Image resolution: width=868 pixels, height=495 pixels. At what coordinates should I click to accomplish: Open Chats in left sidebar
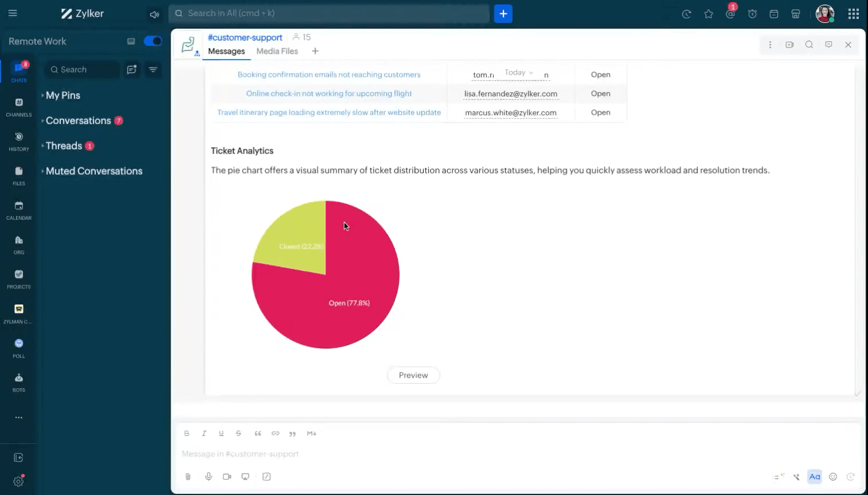tap(19, 72)
